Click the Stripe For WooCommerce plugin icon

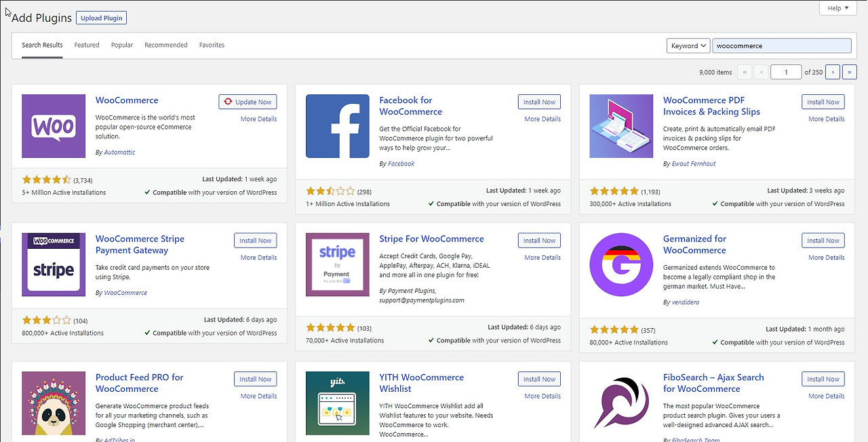click(338, 264)
